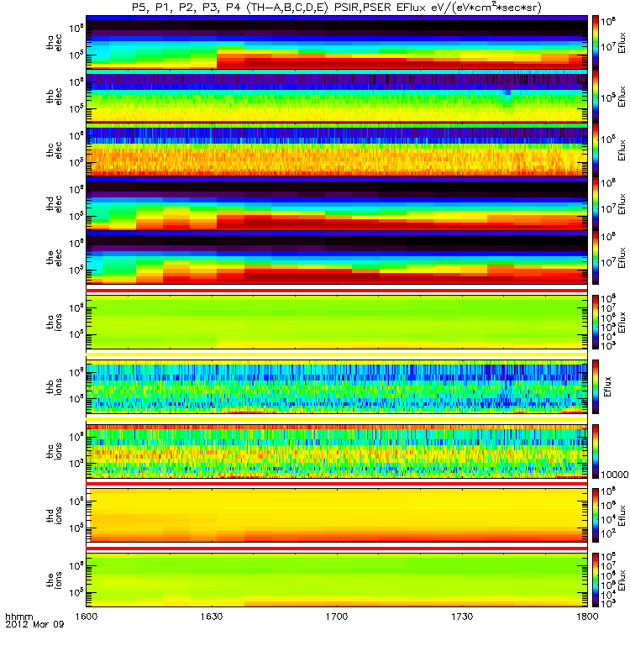Click inside the thd elec spectrogram panel
This screenshot has width=630, height=672.
(x=337, y=204)
